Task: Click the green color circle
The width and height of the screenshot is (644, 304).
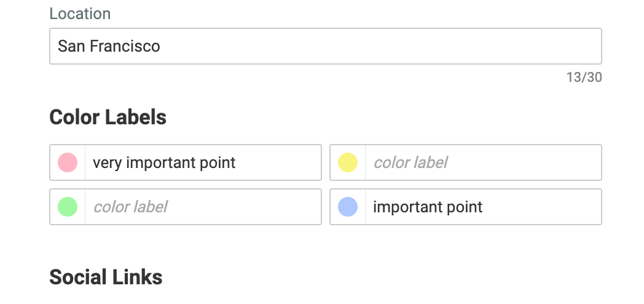Action: click(68, 207)
